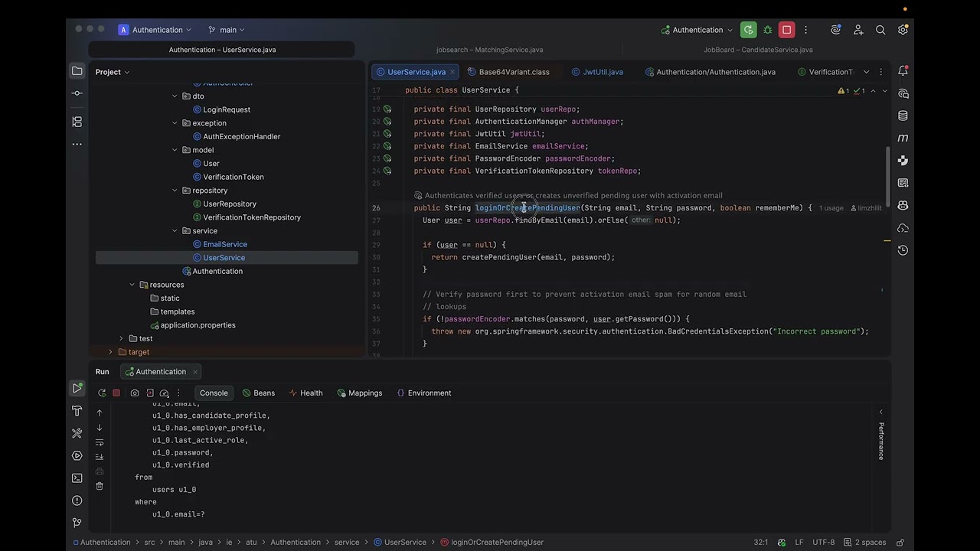Jump up the console stack trace arrow
Screen dimensions: 980x551
coord(100,413)
